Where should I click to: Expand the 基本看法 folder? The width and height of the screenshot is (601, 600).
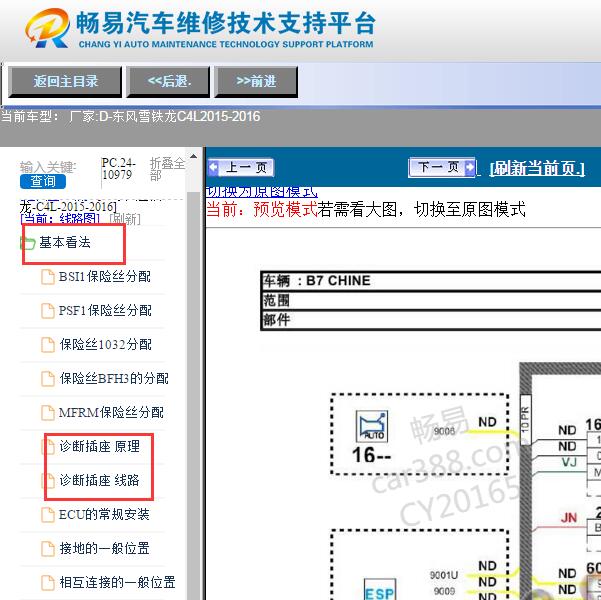tap(65, 242)
